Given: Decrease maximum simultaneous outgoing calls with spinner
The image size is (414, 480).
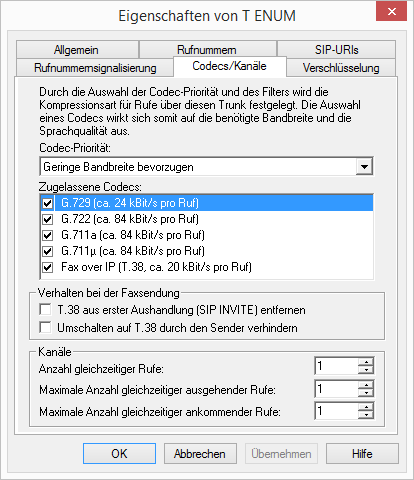Looking at the screenshot, I should click(x=366, y=393).
